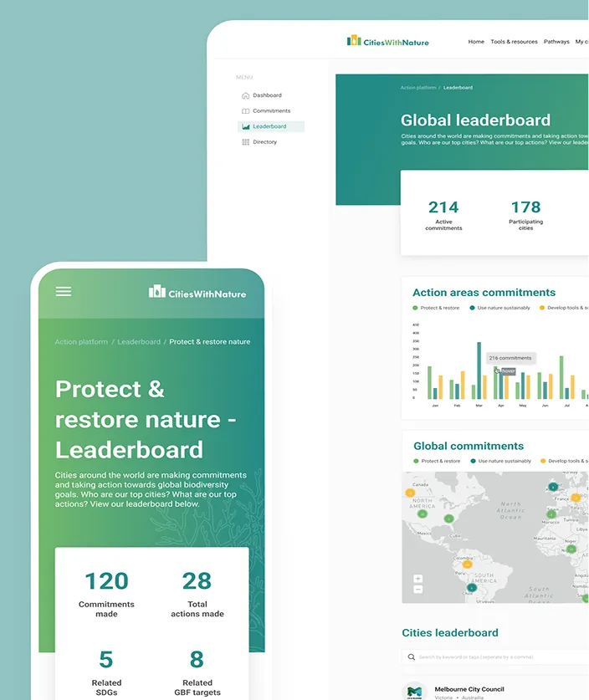Click the Melbourne City Council logo

coord(415,691)
